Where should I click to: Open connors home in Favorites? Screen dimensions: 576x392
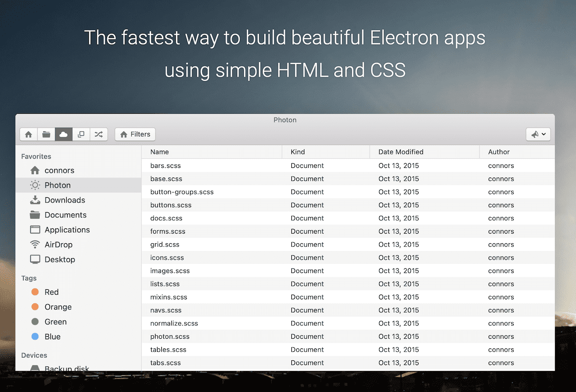pos(59,170)
